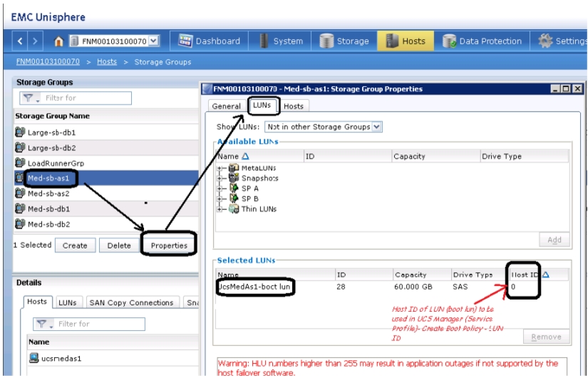Open Details filter funnel dropdown
Viewport: 588px width, 378px height.
[44, 324]
